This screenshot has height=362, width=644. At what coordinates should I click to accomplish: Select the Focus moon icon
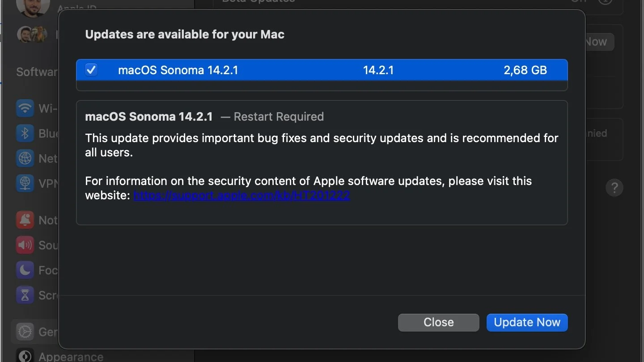pyautogui.click(x=25, y=270)
